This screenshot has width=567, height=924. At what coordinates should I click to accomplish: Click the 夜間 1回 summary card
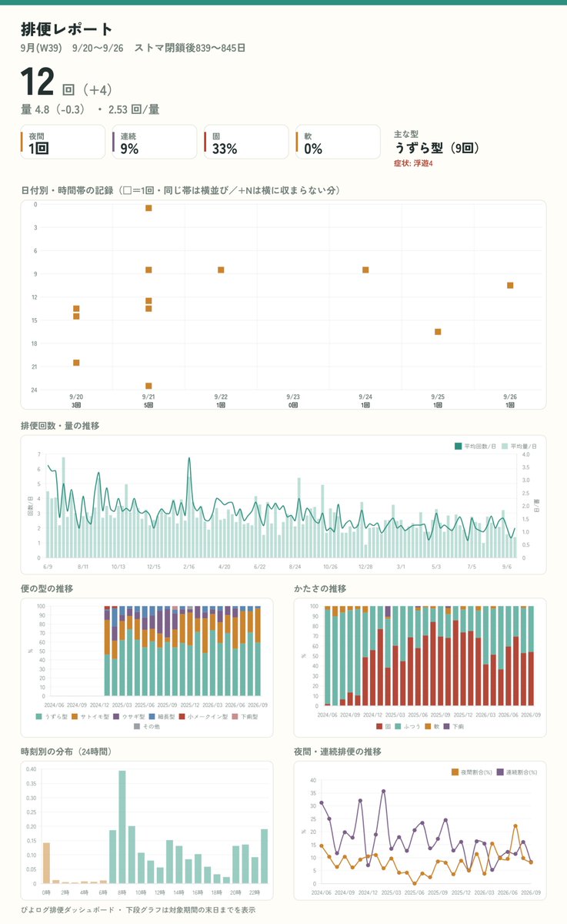point(62,142)
